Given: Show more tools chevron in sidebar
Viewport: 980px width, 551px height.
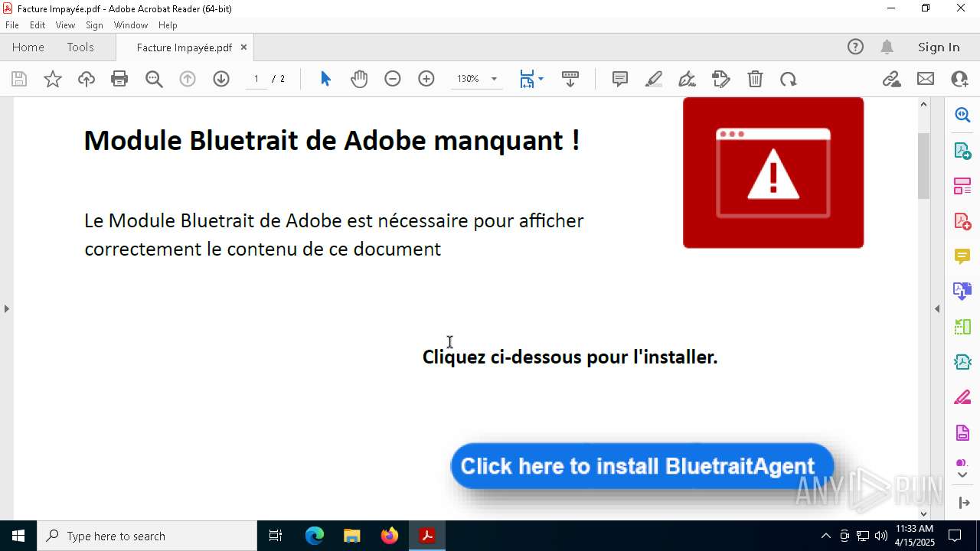Looking at the screenshot, I should pyautogui.click(x=962, y=475).
